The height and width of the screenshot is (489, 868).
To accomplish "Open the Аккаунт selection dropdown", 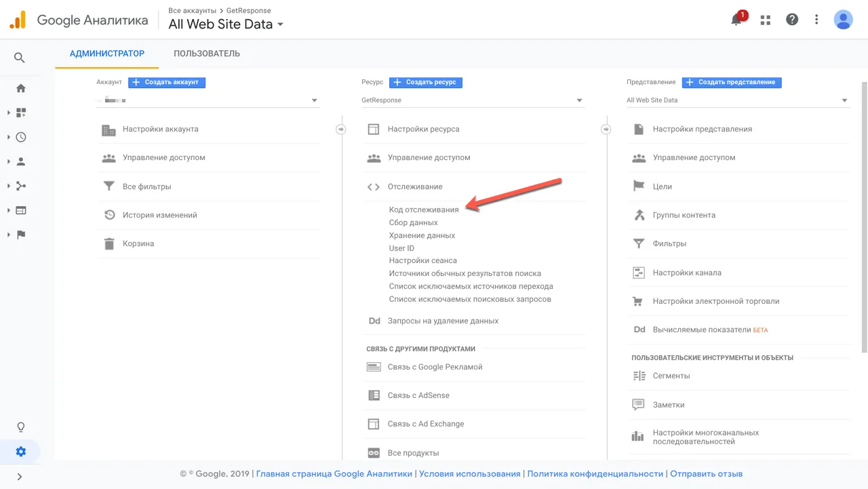I will click(208, 100).
